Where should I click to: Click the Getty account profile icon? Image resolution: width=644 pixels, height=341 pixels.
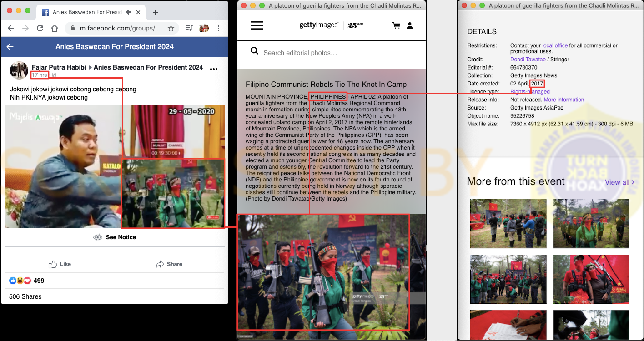coord(410,25)
